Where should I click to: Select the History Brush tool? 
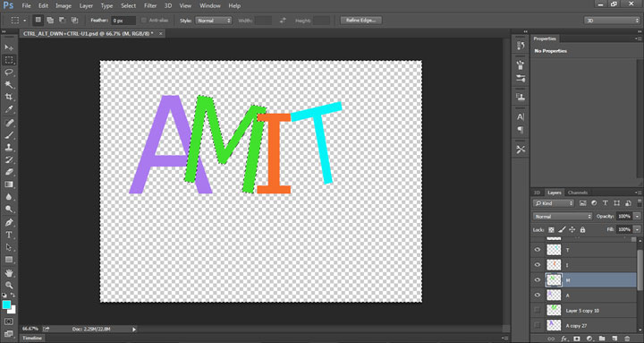(9, 159)
